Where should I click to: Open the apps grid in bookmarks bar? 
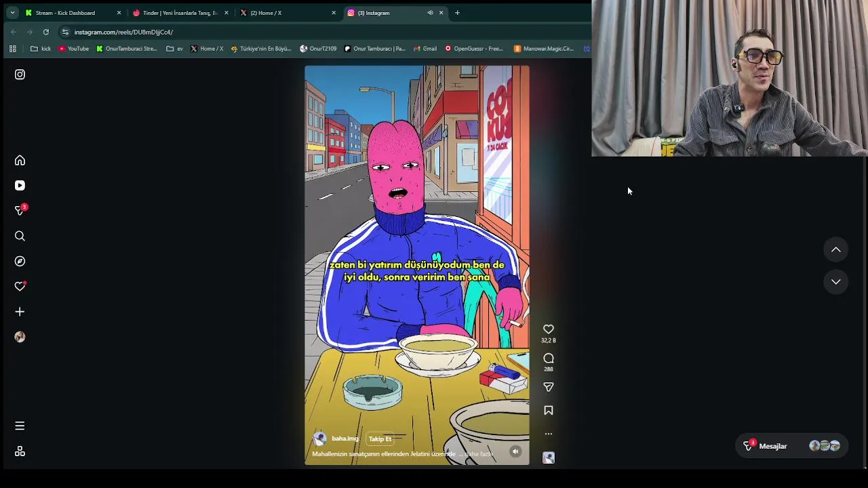click(12, 49)
